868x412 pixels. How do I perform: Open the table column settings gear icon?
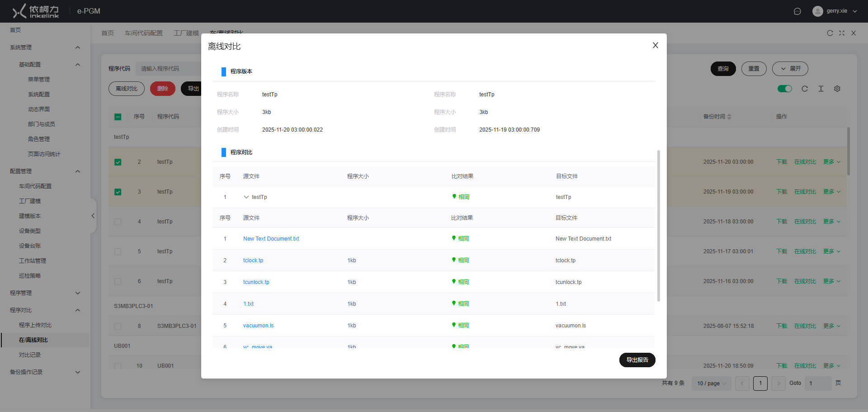point(837,89)
